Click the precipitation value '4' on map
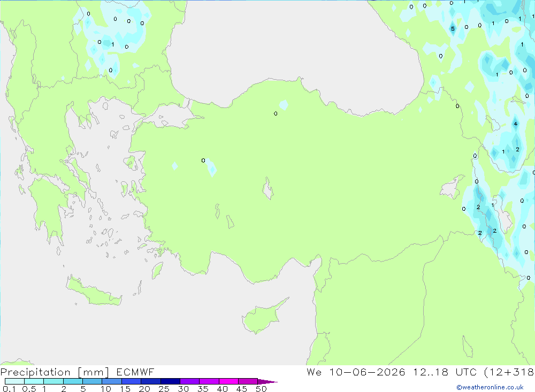Image resolution: width=535 pixels, height=392 pixels. coord(516,124)
